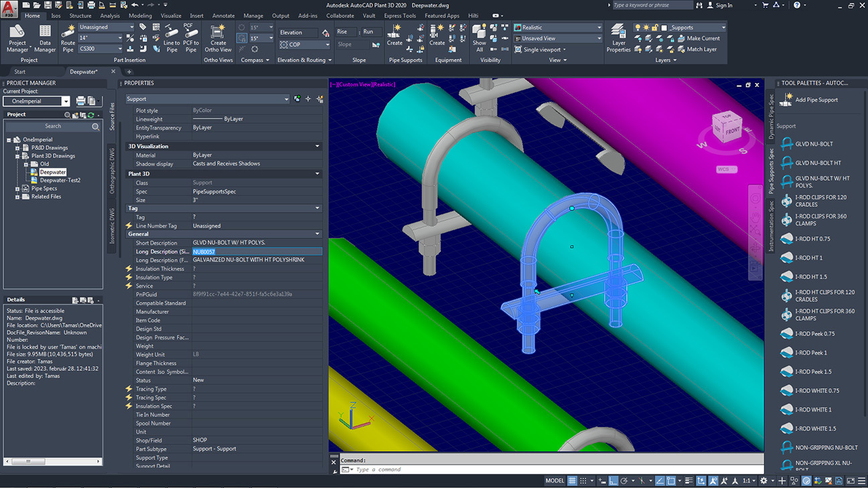Toggle the drawing grid display in status bar
Image resolution: width=868 pixels, height=488 pixels.
click(x=572, y=481)
